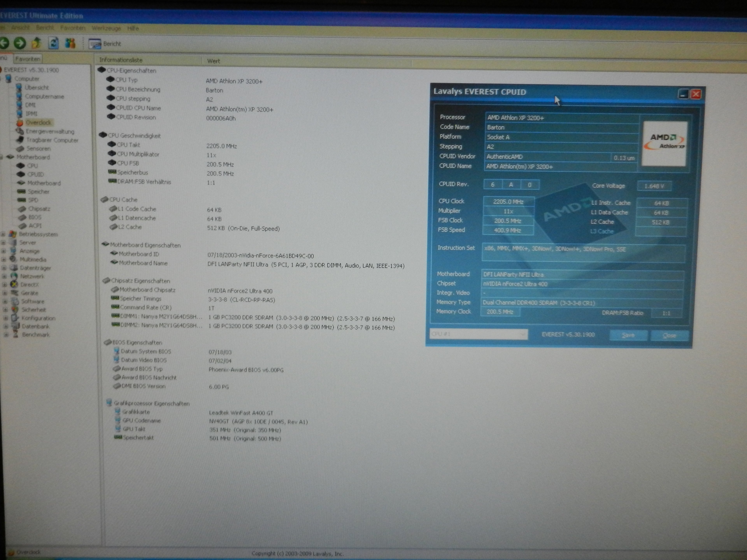
Task: Click the Datenbank tree icon
Action: point(15,326)
